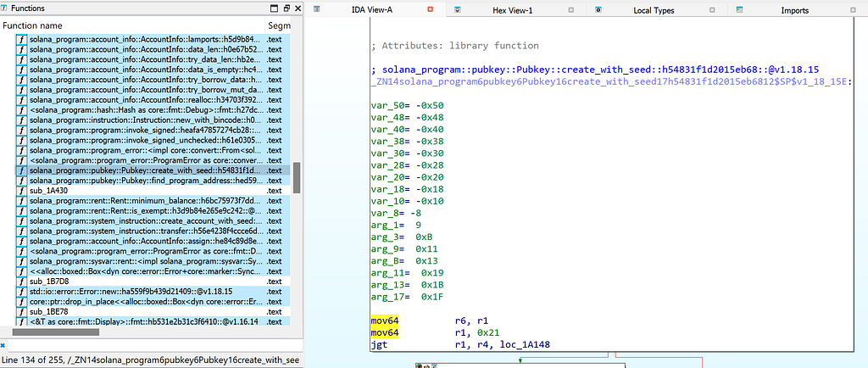Click IDA View-A tab icon
The width and height of the screenshot is (868, 368).
(x=317, y=9)
